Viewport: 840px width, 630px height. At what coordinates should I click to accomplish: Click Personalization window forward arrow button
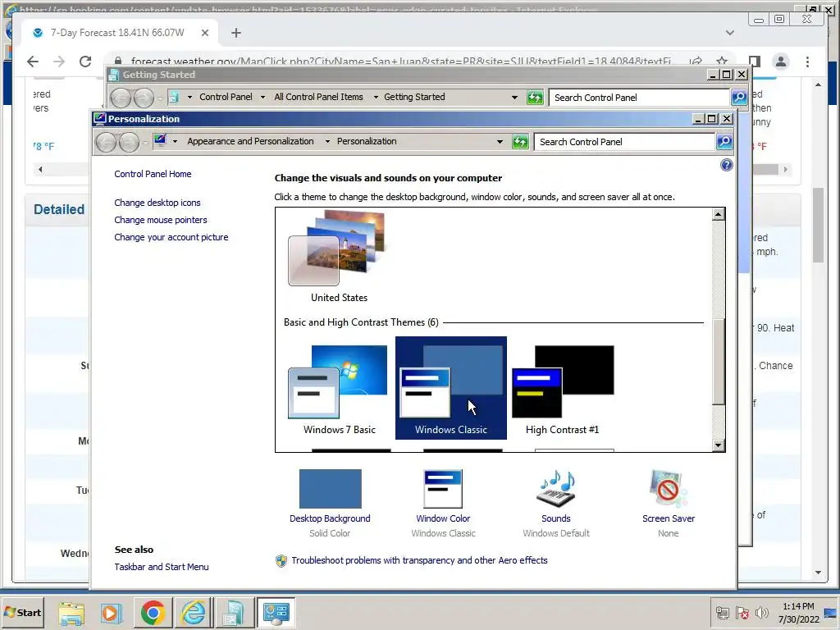click(129, 143)
